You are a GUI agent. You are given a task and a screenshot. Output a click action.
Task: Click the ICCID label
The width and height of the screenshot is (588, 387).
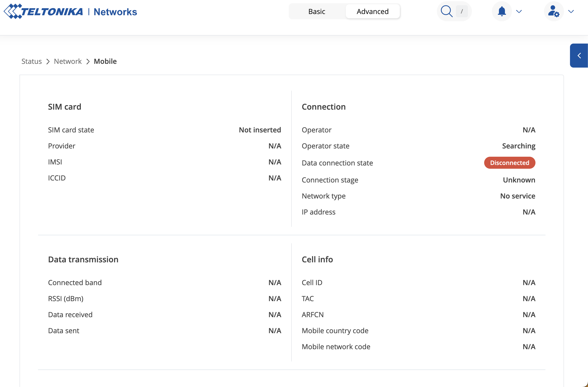pyautogui.click(x=57, y=178)
